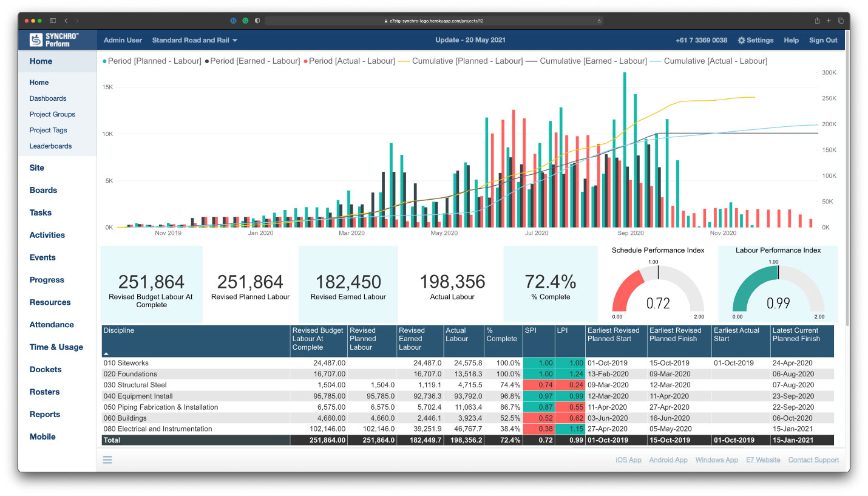The width and height of the screenshot is (868, 496).
Task: Go to Leaderboards in sidebar menu
Action: 50,146
